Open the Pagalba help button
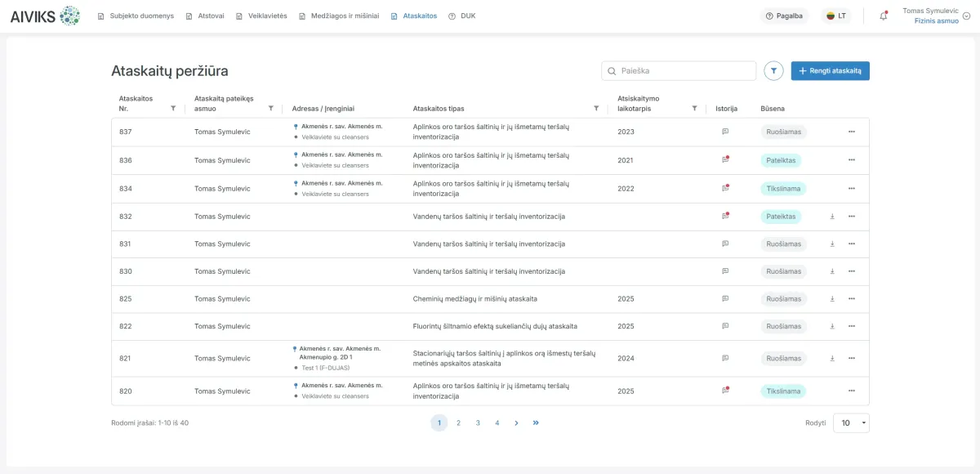The width and height of the screenshot is (980, 474). pyautogui.click(x=784, y=16)
